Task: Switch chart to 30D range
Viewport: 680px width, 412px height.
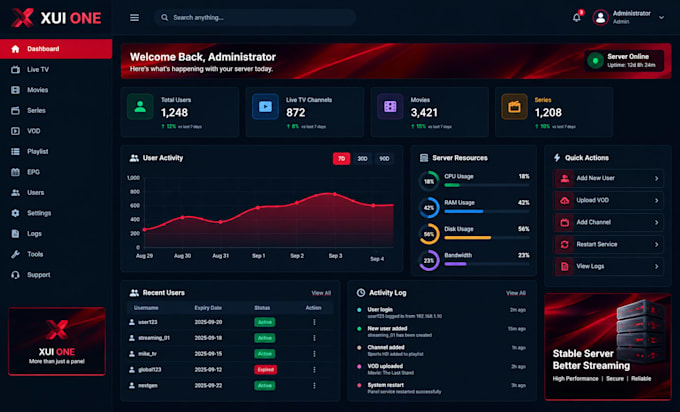Action: [363, 159]
